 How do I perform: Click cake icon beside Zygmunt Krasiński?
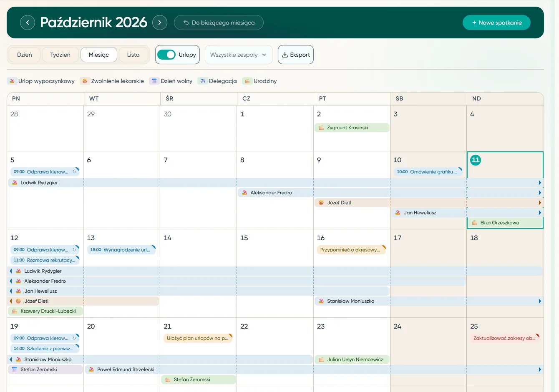(321, 128)
